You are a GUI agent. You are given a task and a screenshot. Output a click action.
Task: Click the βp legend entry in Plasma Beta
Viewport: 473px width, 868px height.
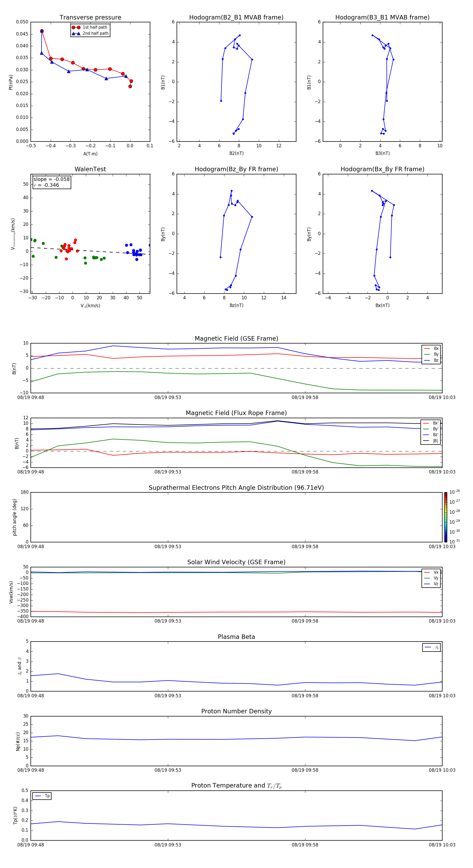(x=432, y=647)
